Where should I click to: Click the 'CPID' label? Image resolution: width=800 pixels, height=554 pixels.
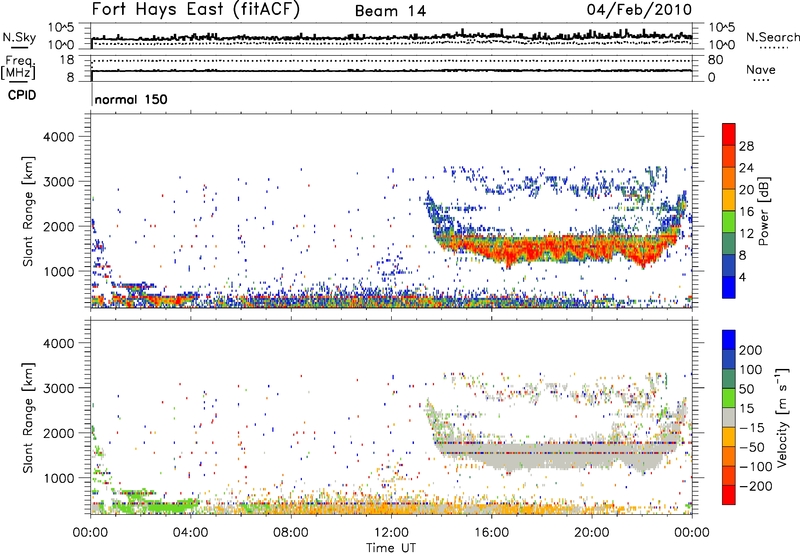click(22, 95)
